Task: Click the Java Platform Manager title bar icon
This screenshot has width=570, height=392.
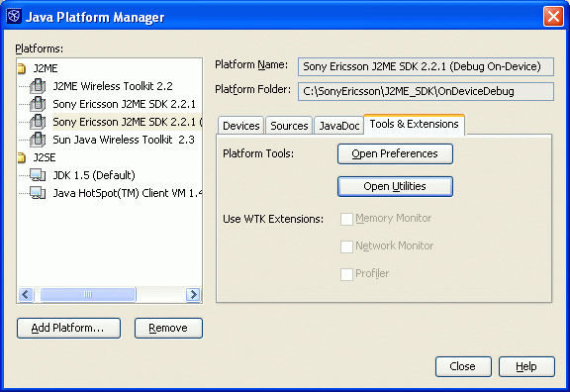Action: (x=14, y=17)
